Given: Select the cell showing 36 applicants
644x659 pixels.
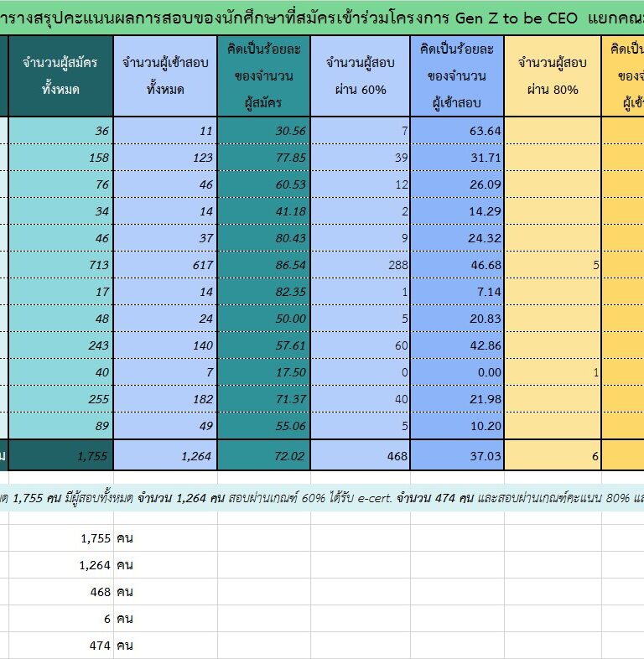Looking at the screenshot, I should point(60,131).
